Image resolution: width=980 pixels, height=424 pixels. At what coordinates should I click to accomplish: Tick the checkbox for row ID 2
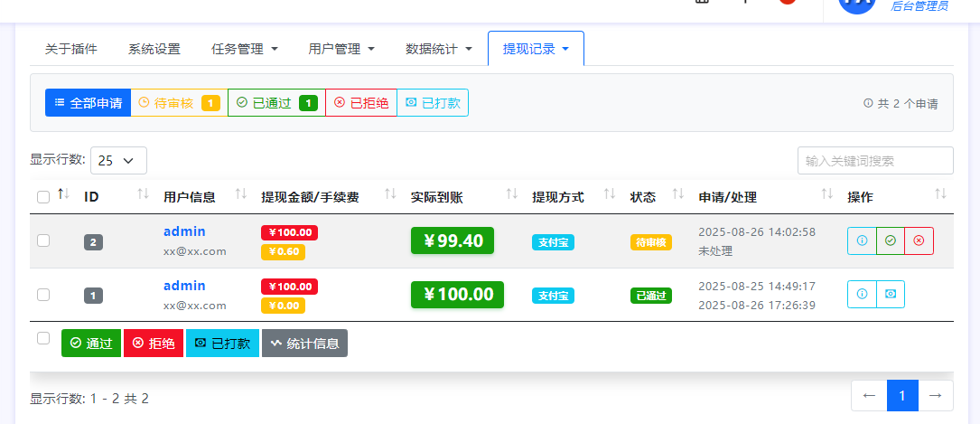[x=43, y=240]
